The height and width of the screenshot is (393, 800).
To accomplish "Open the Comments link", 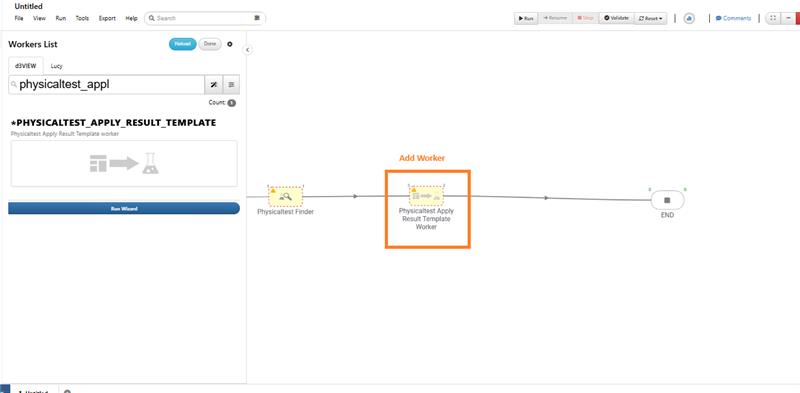I will tap(733, 18).
